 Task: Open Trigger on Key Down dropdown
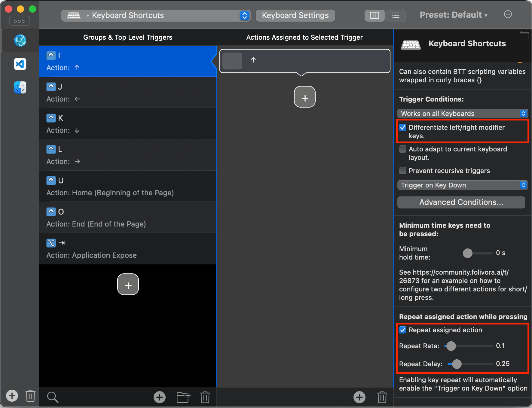[463, 185]
